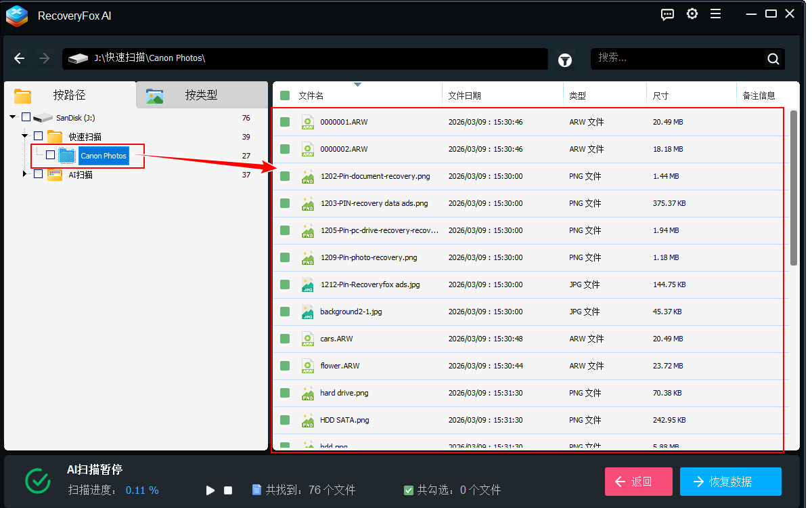
Task: Resume scan with the play icon
Action: (x=210, y=490)
